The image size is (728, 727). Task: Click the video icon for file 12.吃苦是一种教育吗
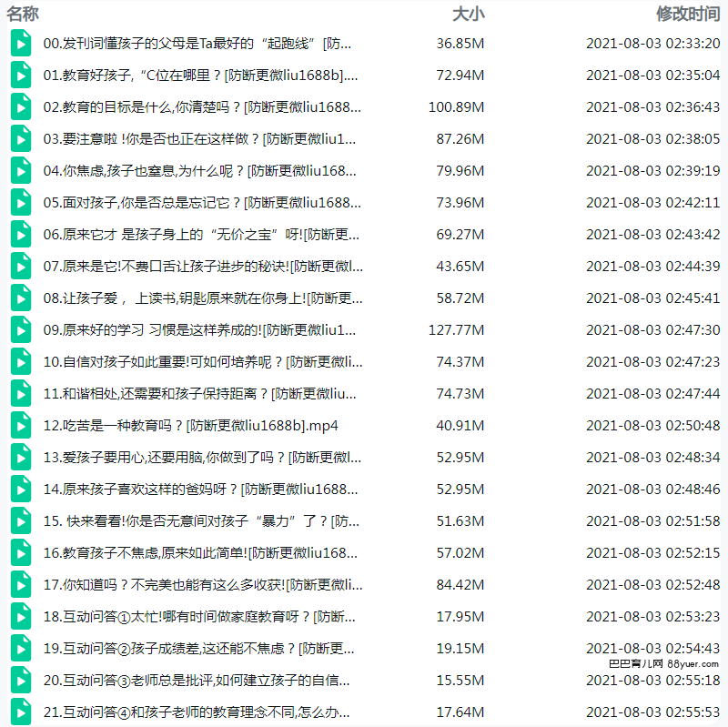pyautogui.click(x=21, y=426)
